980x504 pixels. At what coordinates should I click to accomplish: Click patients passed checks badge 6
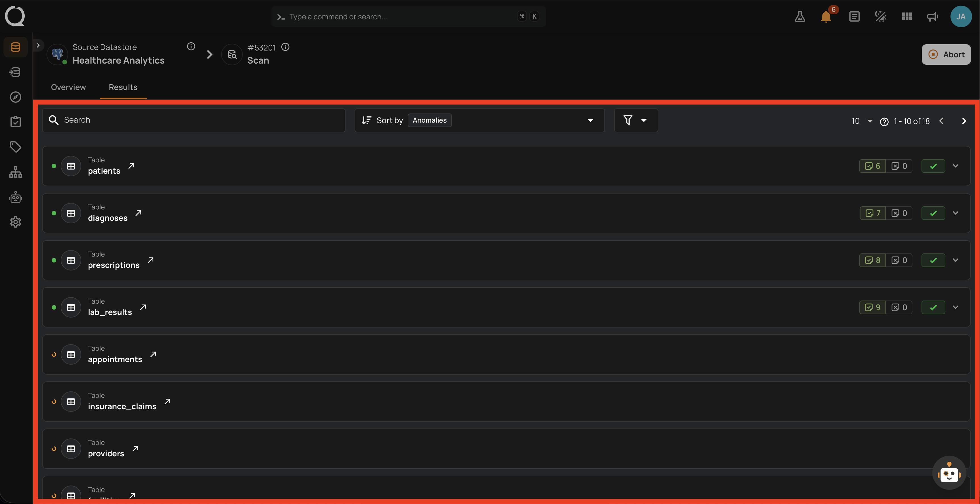tap(872, 166)
